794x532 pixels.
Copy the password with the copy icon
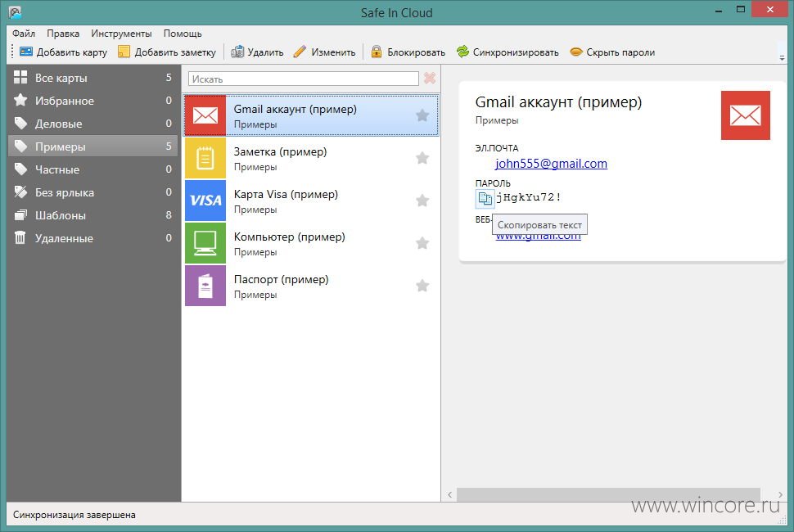coord(485,198)
